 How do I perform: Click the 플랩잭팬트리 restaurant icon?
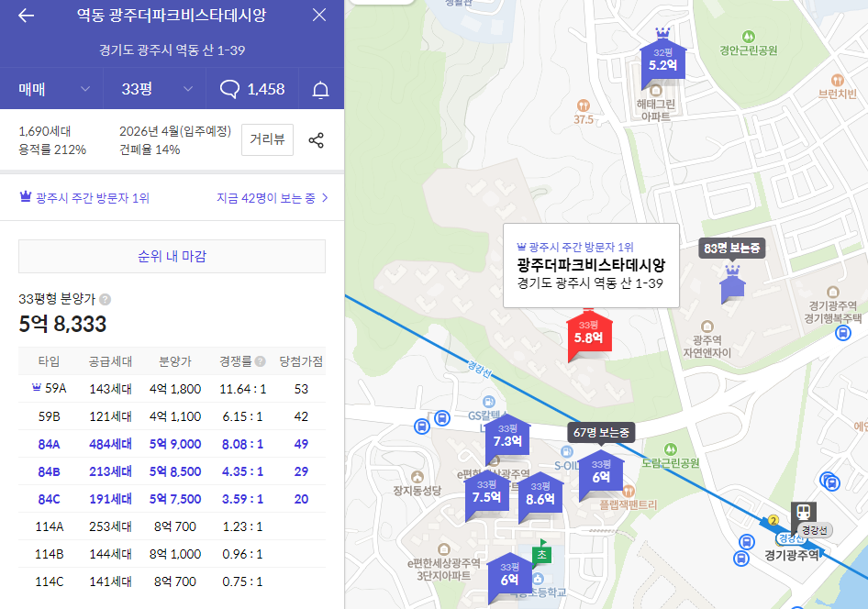pos(629,491)
